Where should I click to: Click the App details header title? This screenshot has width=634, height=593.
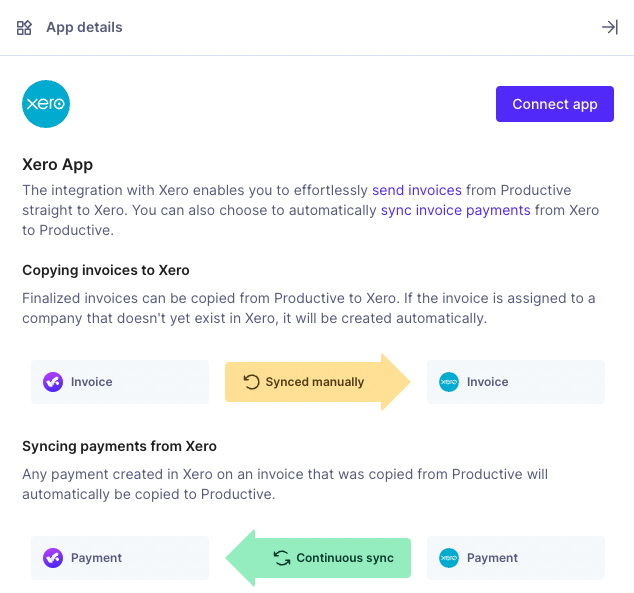pyautogui.click(x=84, y=27)
